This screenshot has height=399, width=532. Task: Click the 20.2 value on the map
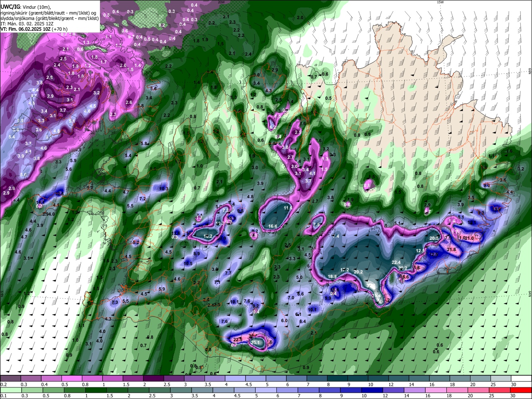[358, 272]
